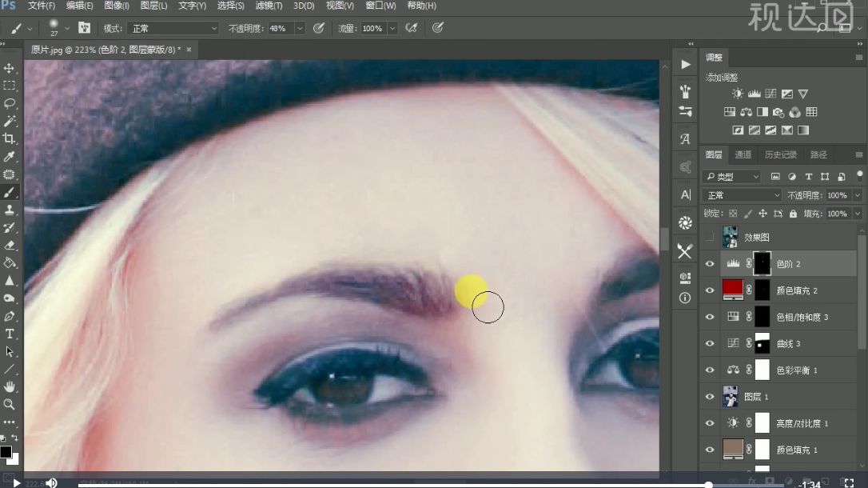Click the brown 颜色填充 1 color thumbnail
868x488 pixels.
click(732, 449)
